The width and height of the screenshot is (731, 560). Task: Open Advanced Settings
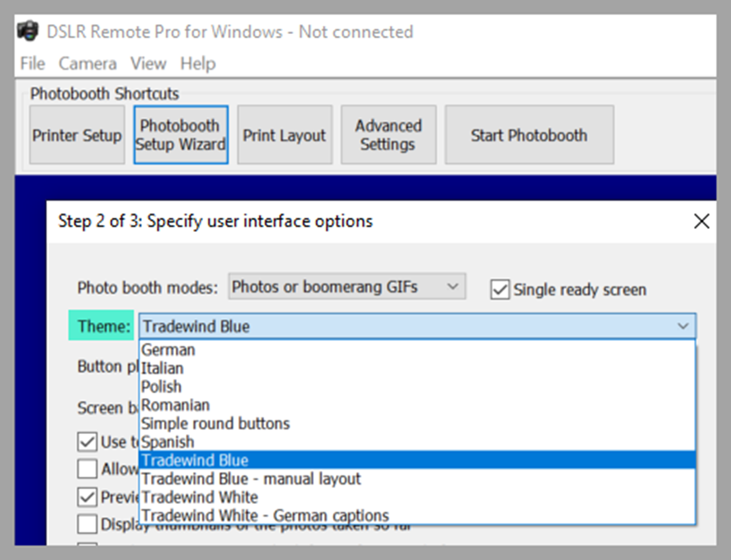389,135
